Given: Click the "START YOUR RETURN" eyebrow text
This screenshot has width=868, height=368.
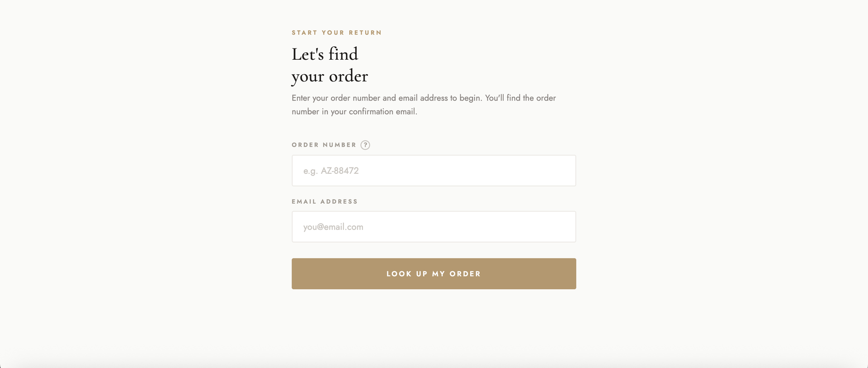Looking at the screenshot, I should (x=337, y=33).
